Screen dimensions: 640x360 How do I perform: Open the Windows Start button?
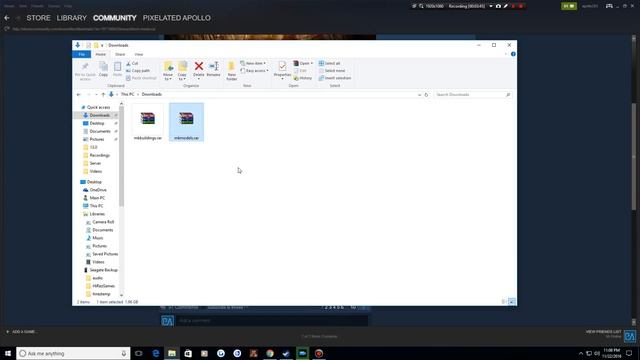pyautogui.click(x=8, y=353)
